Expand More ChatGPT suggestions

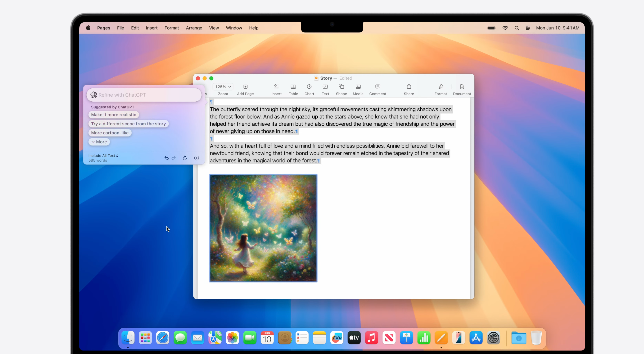(x=99, y=142)
